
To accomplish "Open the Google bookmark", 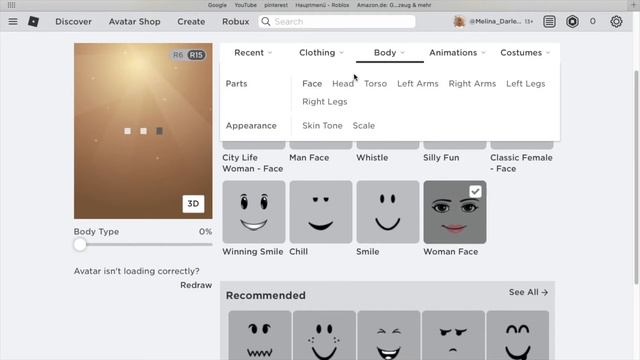I will click(x=217, y=5).
